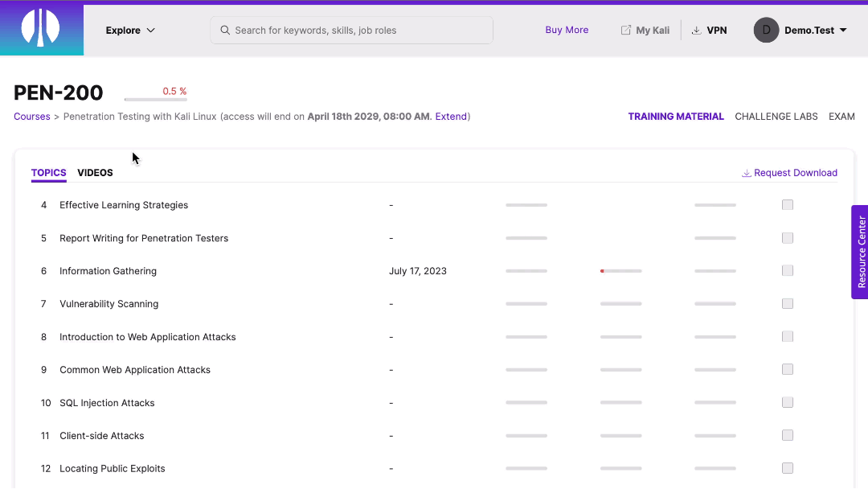Viewport: 868px width, 489px height.
Task: Open the Resource Center side panel
Action: click(861, 252)
